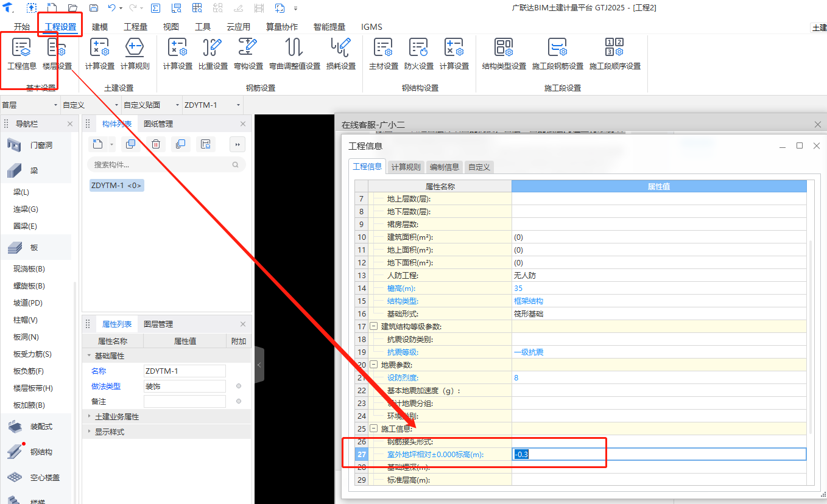Open the 编制信息 tab in 工程信息 dialog
This screenshot has width=827, height=504.
coord(445,167)
